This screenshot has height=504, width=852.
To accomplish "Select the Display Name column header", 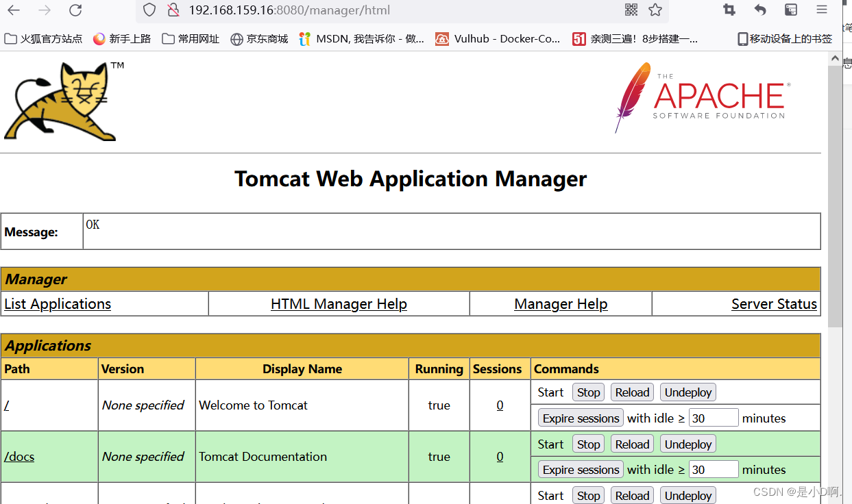I will click(x=302, y=369).
